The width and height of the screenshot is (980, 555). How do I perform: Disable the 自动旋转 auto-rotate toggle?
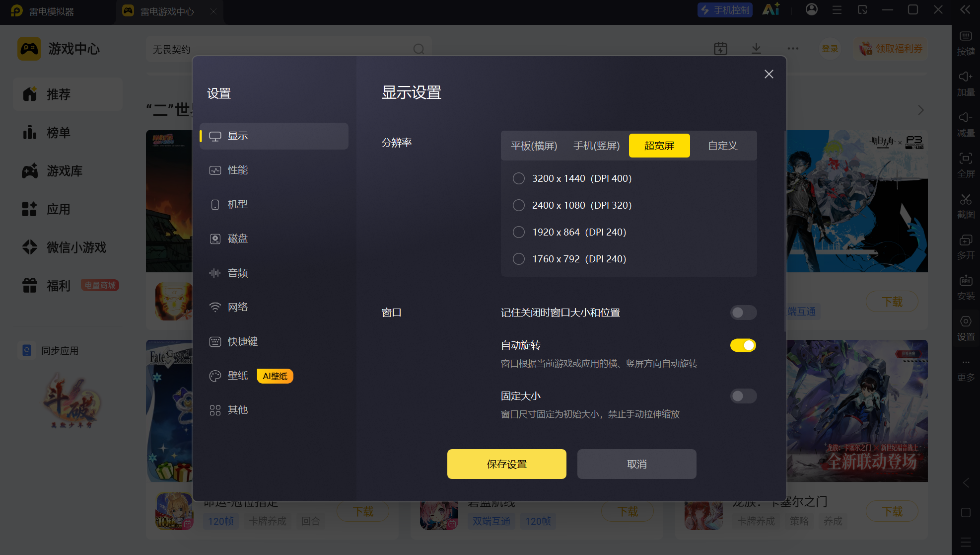[743, 345]
